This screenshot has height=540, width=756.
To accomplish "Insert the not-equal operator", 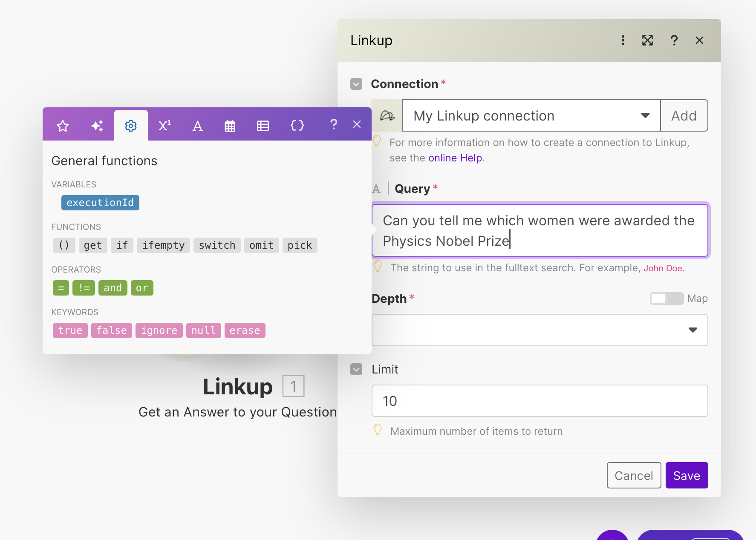I will pyautogui.click(x=84, y=288).
